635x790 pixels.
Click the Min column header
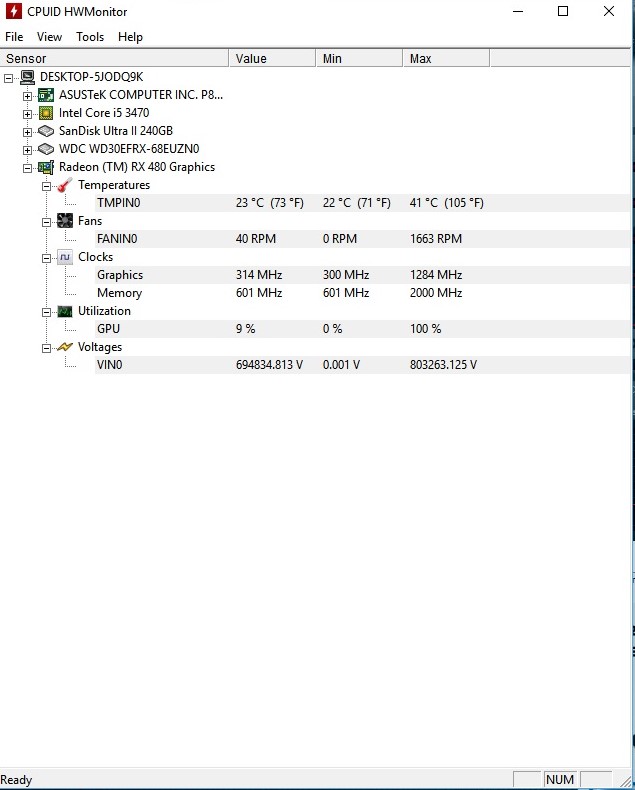pyautogui.click(x=359, y=58)
